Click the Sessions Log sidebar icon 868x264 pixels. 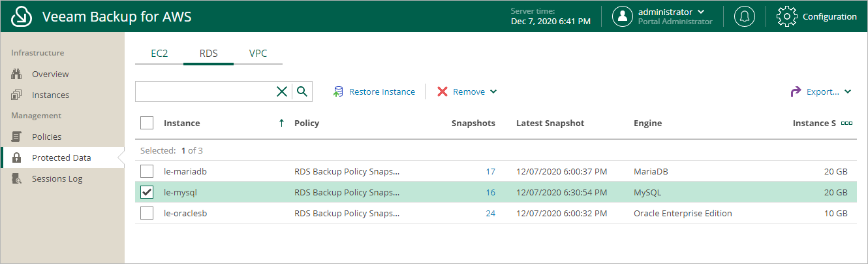tap(17, 178)
